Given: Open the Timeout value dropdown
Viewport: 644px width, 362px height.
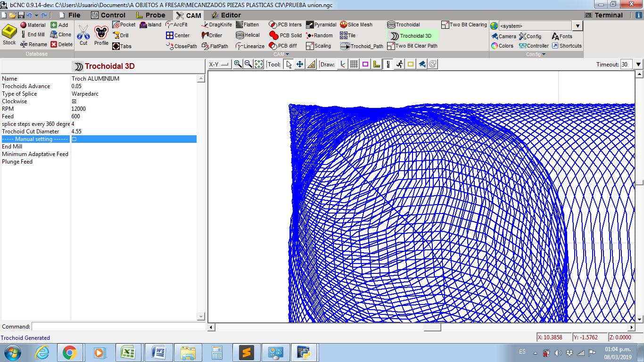Looking at the screenshot, I should coord(638,64).
